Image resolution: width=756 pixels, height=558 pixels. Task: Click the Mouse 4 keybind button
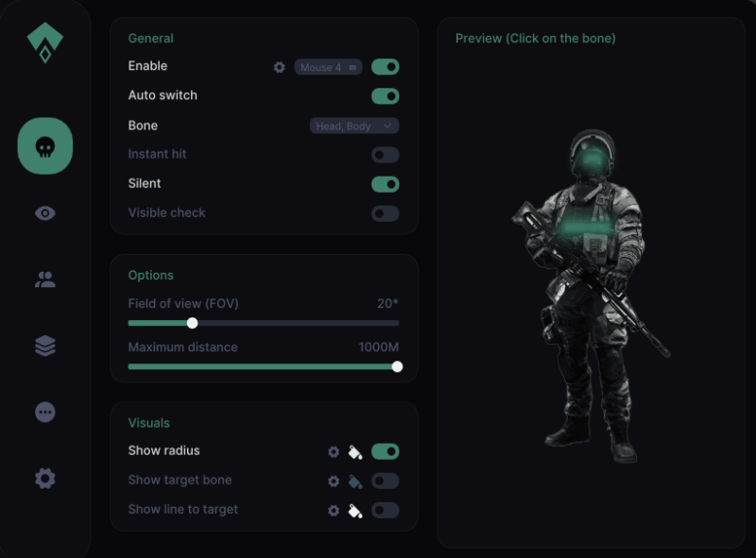(x=328, y=67)
